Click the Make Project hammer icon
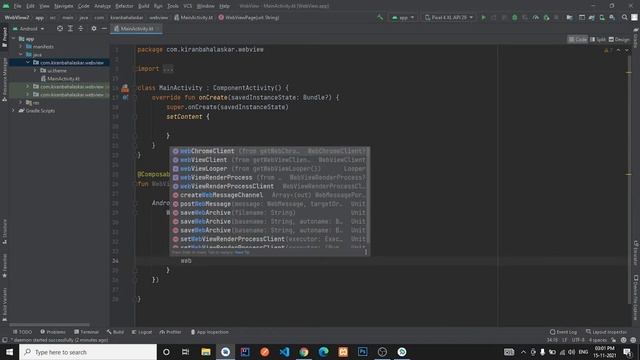 tap(380, 18)
